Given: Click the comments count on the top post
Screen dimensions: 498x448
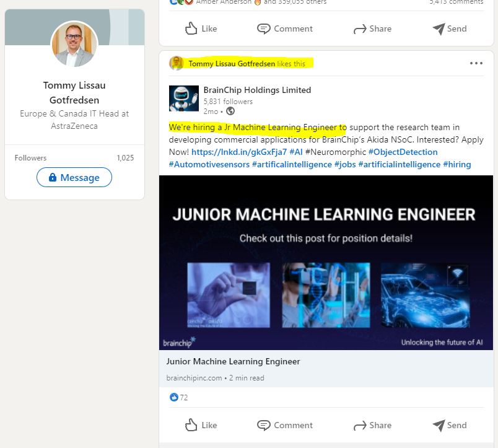Looking at the screenshot, I should (x=456, y=2).
